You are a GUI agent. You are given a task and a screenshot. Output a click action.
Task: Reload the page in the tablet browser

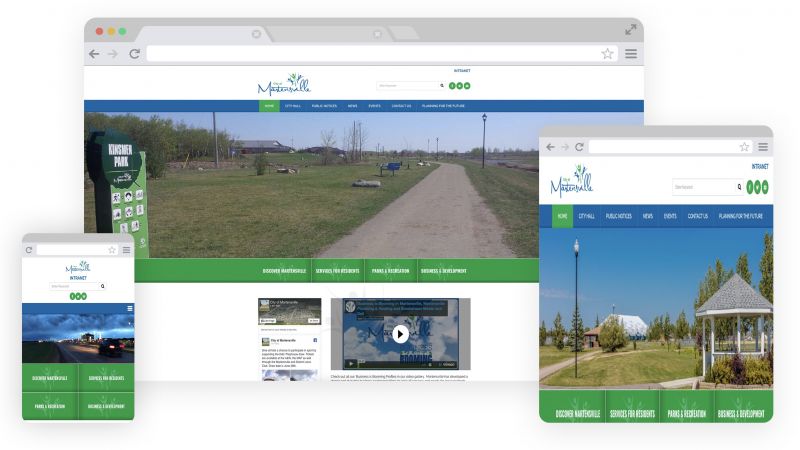pos(579,147)
